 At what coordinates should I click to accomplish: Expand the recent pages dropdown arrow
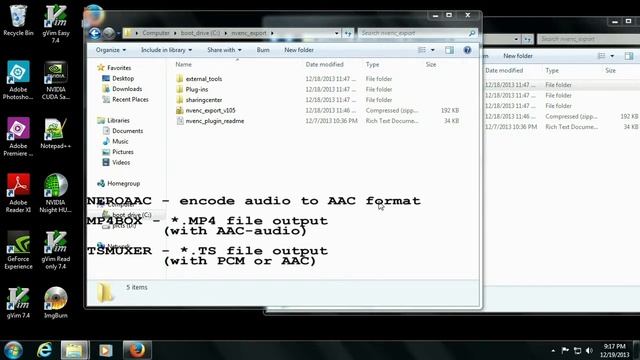tap(118, 33)
